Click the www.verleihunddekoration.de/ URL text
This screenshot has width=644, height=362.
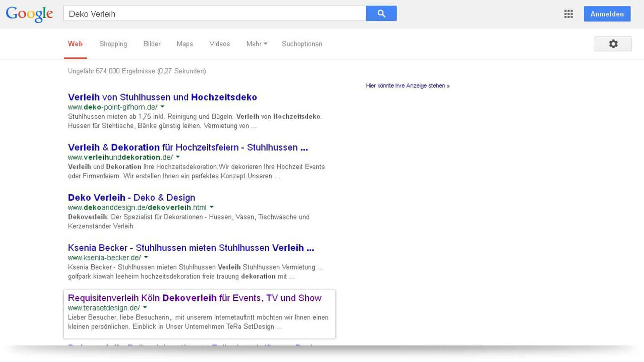pyautogui.click(x=120, y=158)
